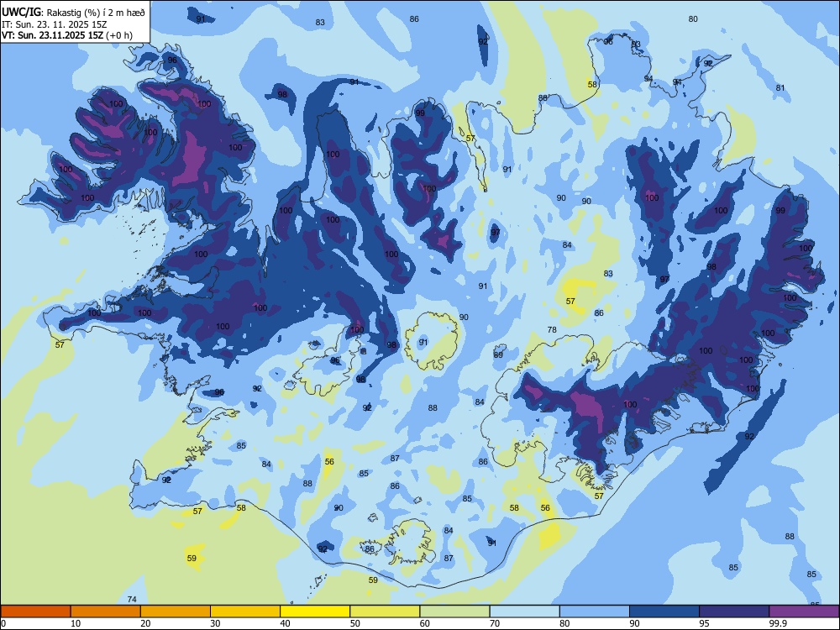Select the 80–90 light blue legend swatch
This screenshot has width=840, height=630.
(x=594, y=612)
